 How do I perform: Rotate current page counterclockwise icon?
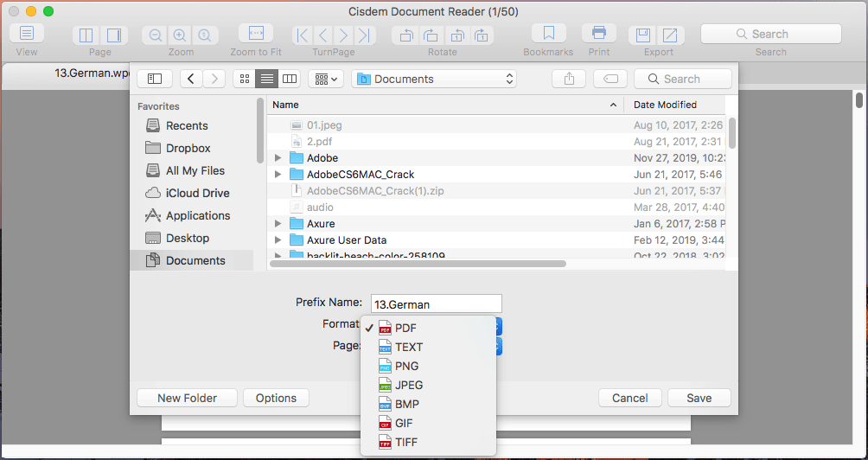pos(456,35)
